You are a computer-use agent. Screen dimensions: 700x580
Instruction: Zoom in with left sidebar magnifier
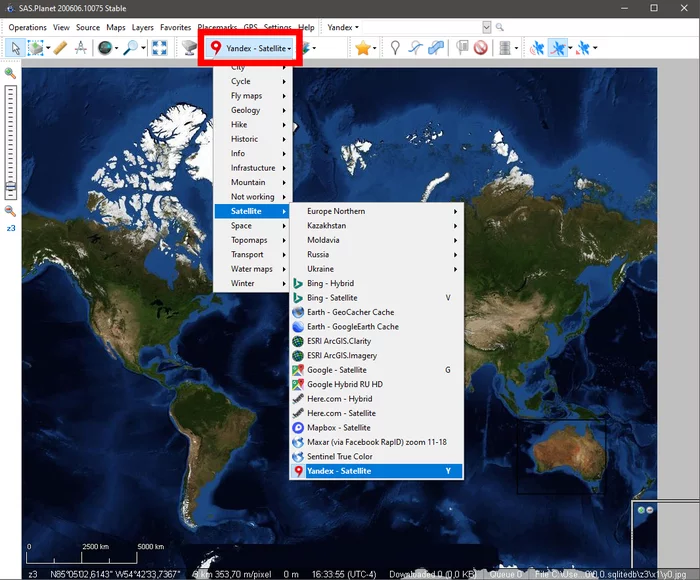10,73
